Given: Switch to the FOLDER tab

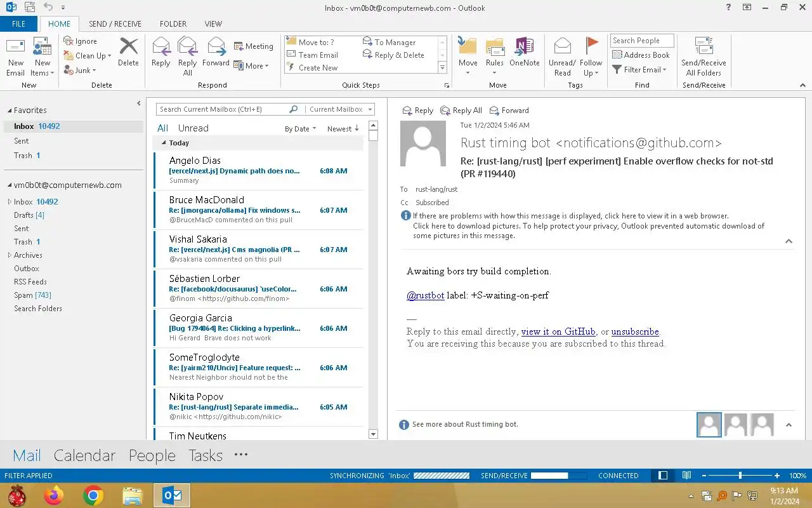Looking at the screenshot, I should pyautogui.click(x=173, y=24).
